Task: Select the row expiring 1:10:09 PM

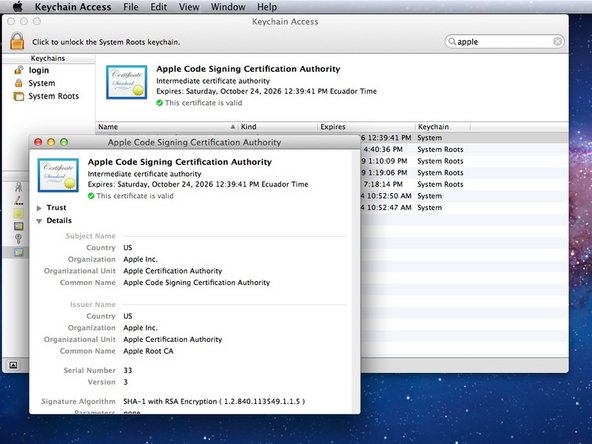Action: [x=464, y=161]
